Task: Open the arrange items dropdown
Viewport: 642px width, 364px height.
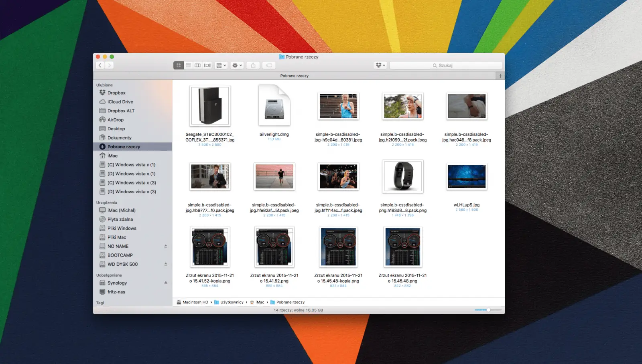Action: coord(221,65)
